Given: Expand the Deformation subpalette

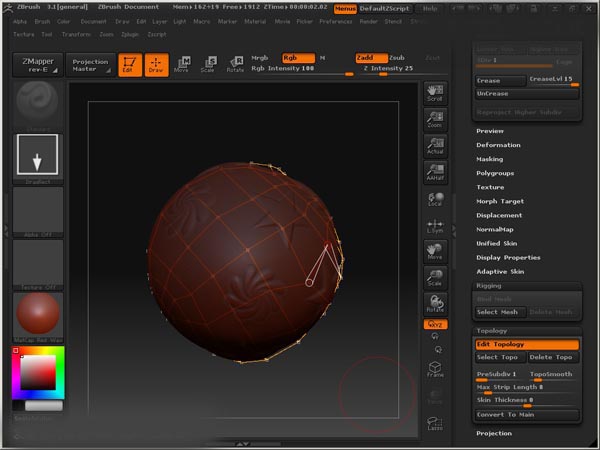Looking at the screenshot, I should [498, 145].
